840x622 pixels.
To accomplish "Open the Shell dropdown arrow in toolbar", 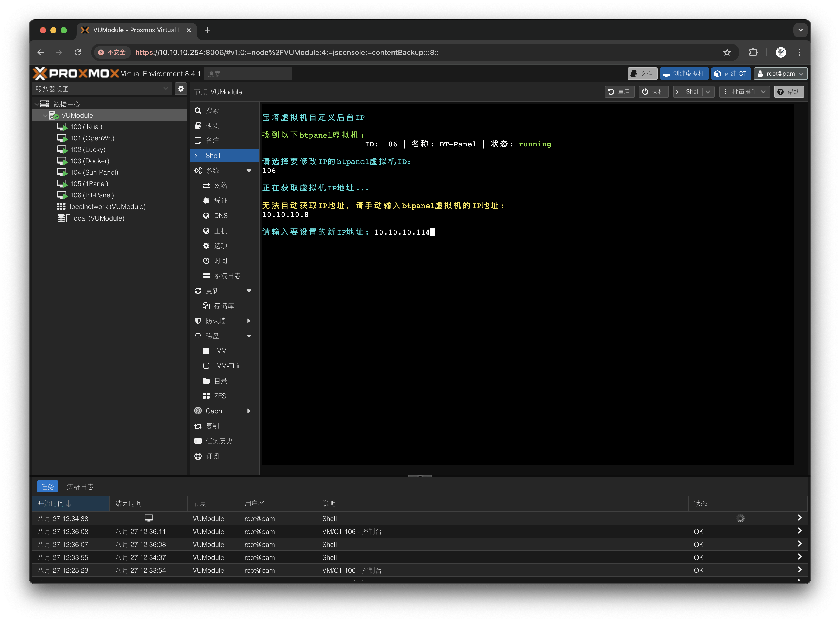I will pyautogui.click(x=708, y=92).
